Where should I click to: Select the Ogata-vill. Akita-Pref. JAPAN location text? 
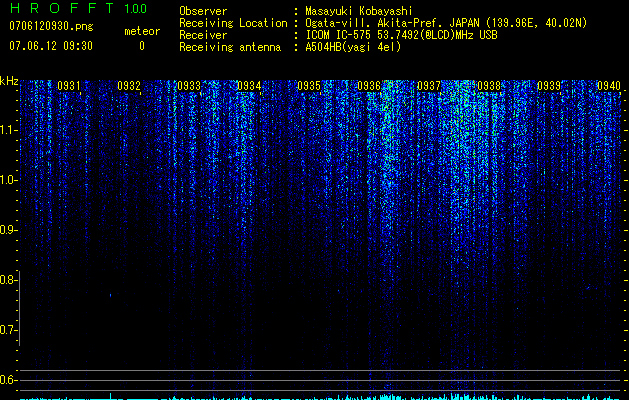(446, 23)
